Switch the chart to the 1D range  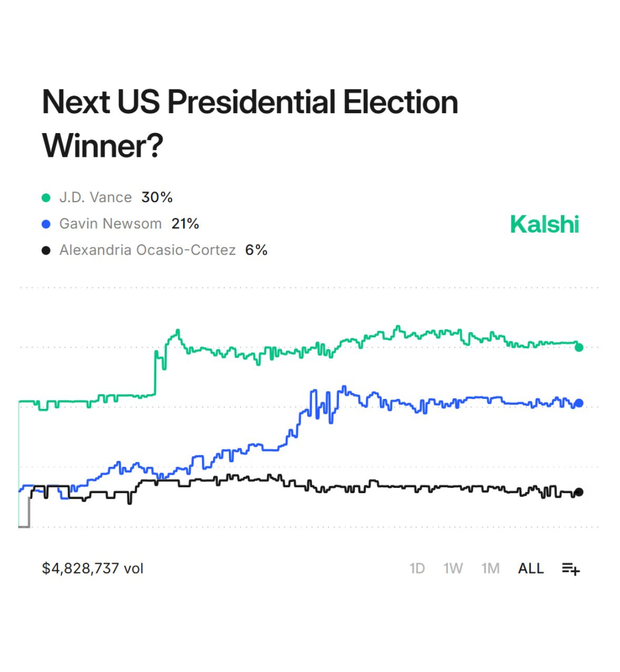[417, 568]
